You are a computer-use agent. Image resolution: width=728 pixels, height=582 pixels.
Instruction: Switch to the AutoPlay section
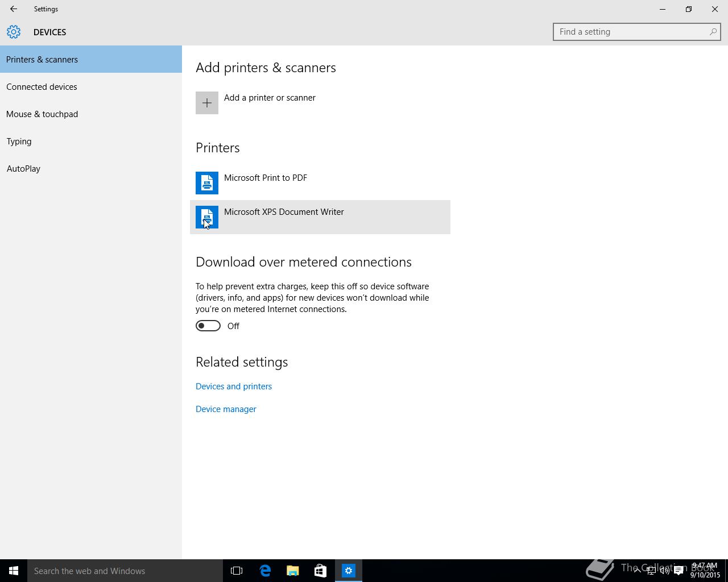[x=91, y=168]
